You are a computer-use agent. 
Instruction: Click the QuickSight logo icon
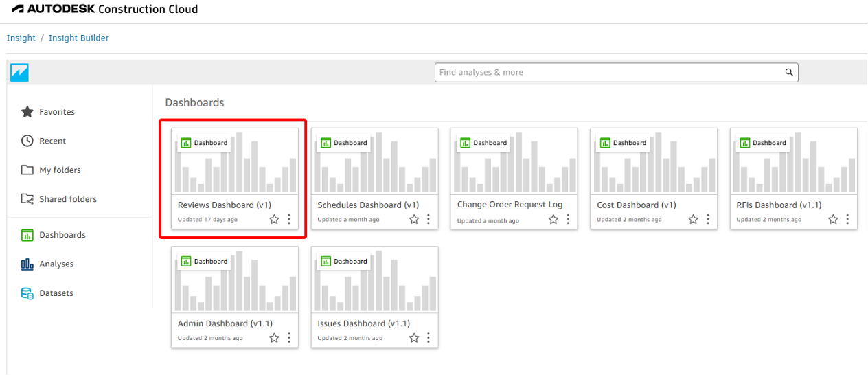19,72
